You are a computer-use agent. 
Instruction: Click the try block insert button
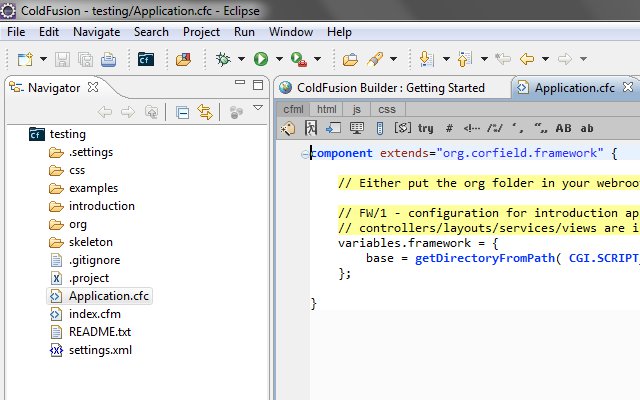pos(425,128)
